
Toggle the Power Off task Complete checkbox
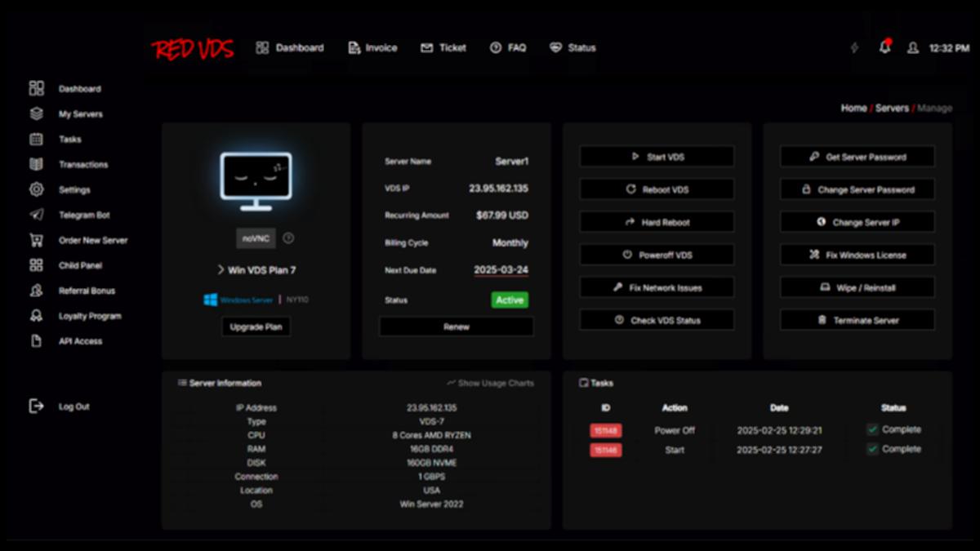click(x=872, y=429)
